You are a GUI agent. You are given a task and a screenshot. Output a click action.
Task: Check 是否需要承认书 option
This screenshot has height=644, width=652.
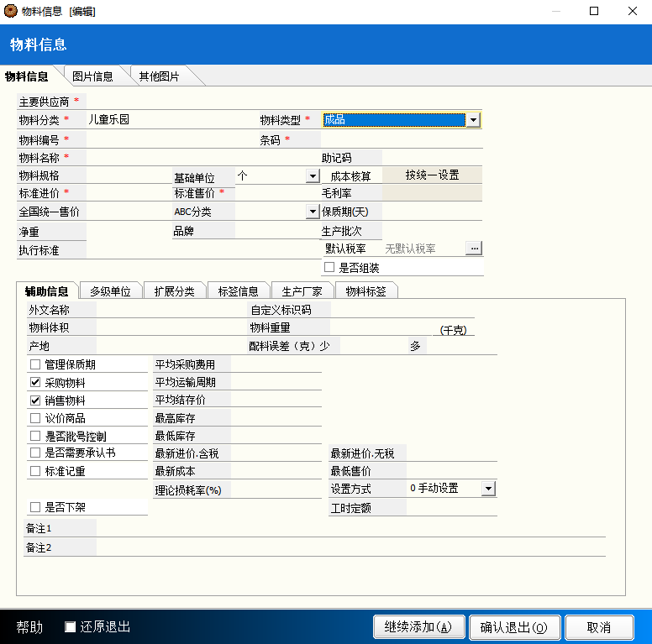pos(35,453)
